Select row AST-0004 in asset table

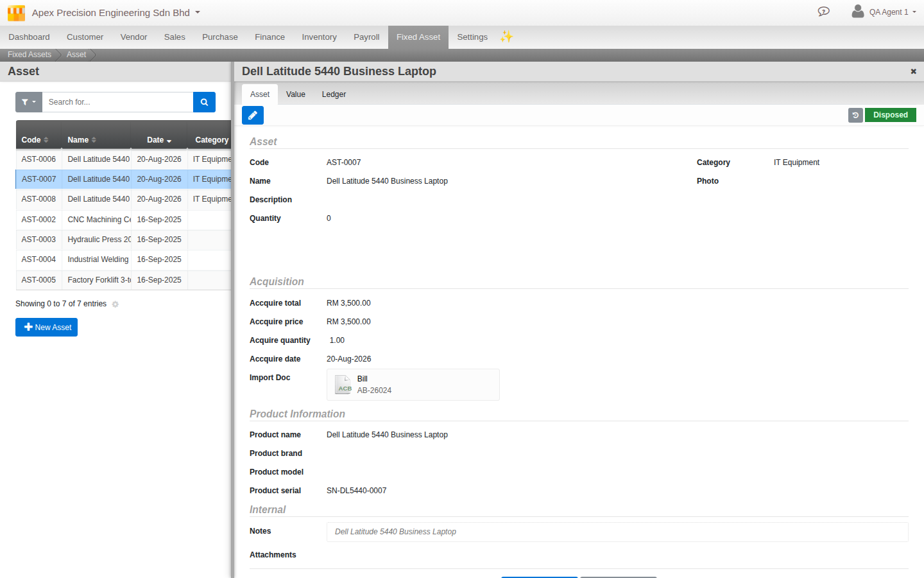click(x=123, y=259)
